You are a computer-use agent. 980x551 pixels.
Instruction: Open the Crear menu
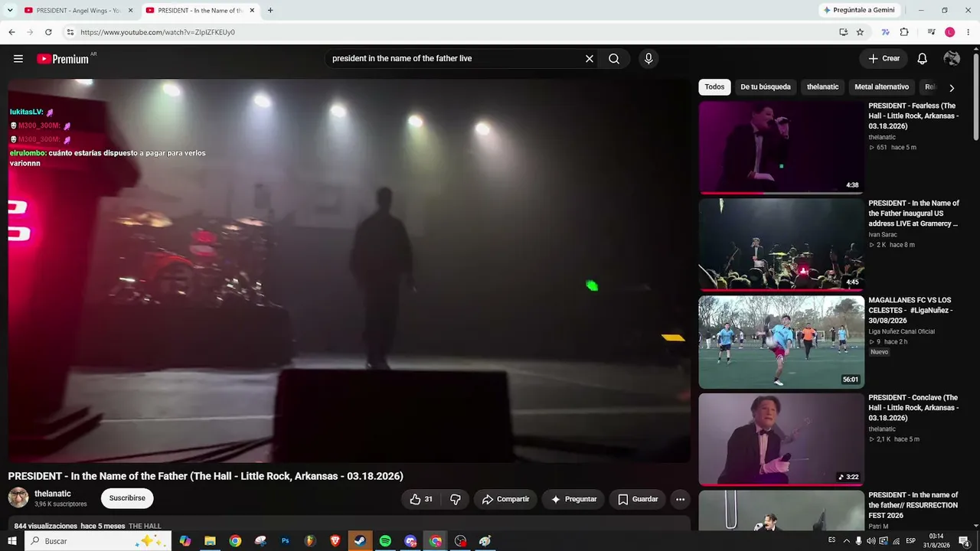pos(884,59)
